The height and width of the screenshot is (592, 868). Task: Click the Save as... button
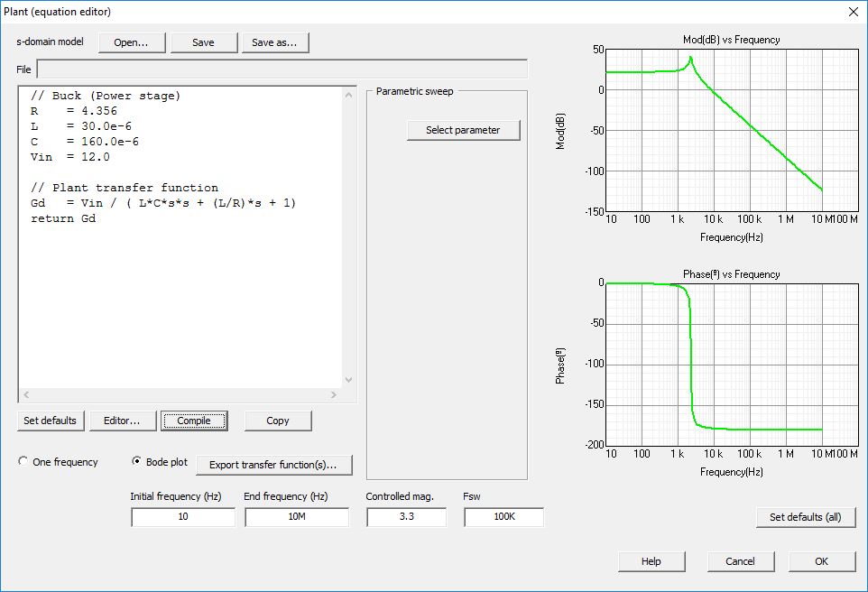point(275,42)
